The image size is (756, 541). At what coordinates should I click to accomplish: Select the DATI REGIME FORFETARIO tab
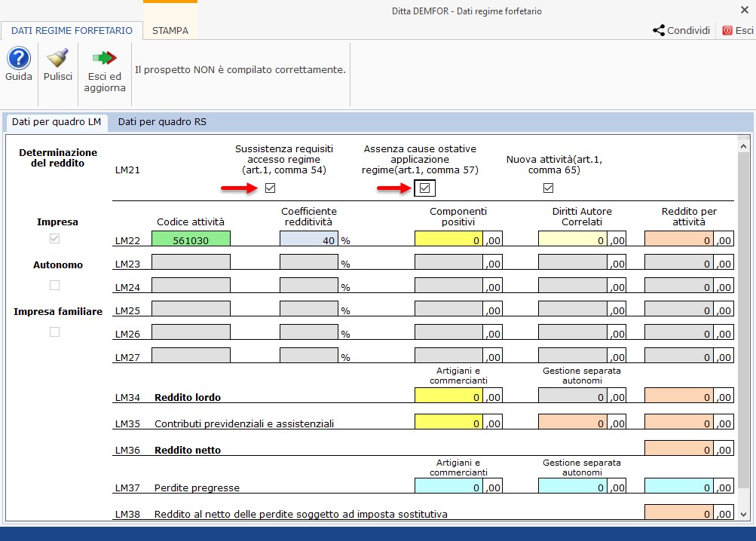pos(72,31)
